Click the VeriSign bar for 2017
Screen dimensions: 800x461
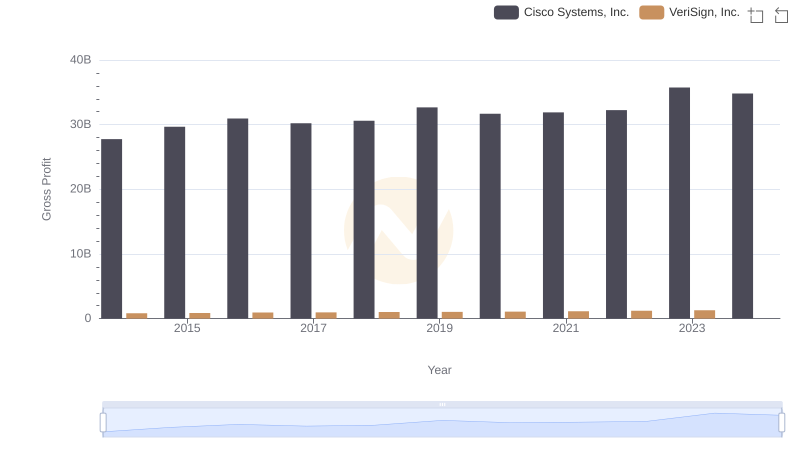(326, 316)
